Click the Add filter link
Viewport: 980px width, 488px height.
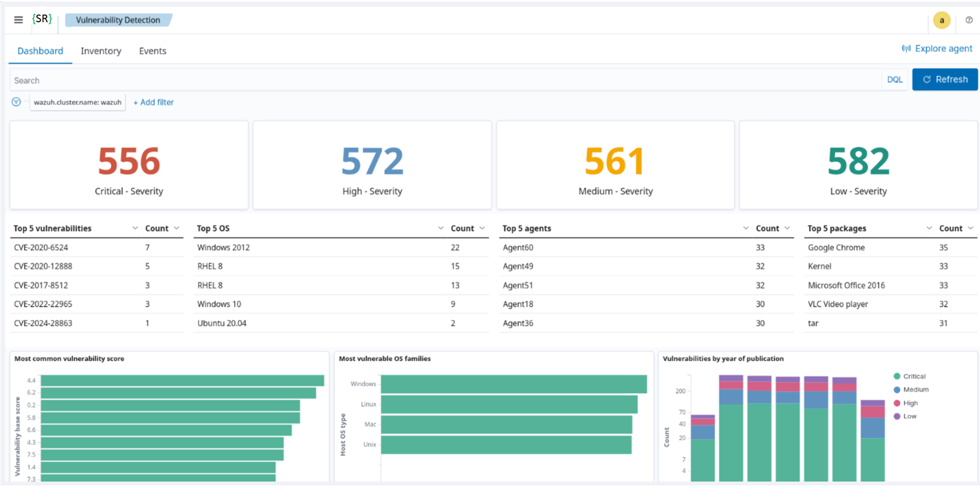[x=153, y=102]
